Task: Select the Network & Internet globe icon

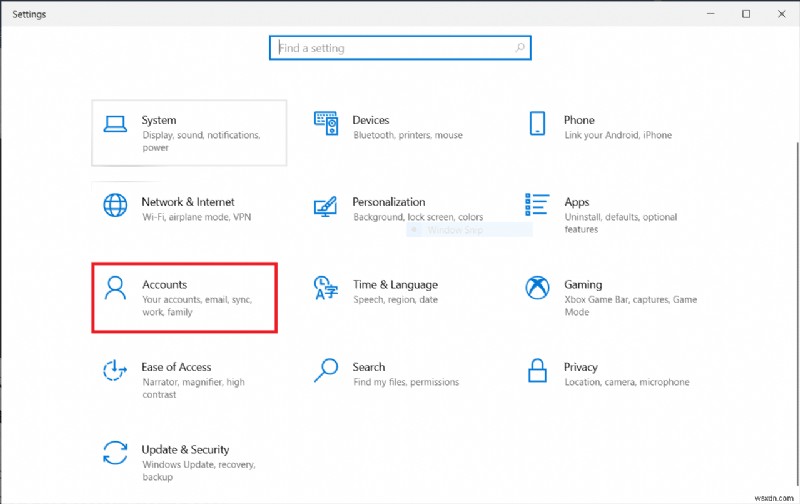Action: pos(116,206)
